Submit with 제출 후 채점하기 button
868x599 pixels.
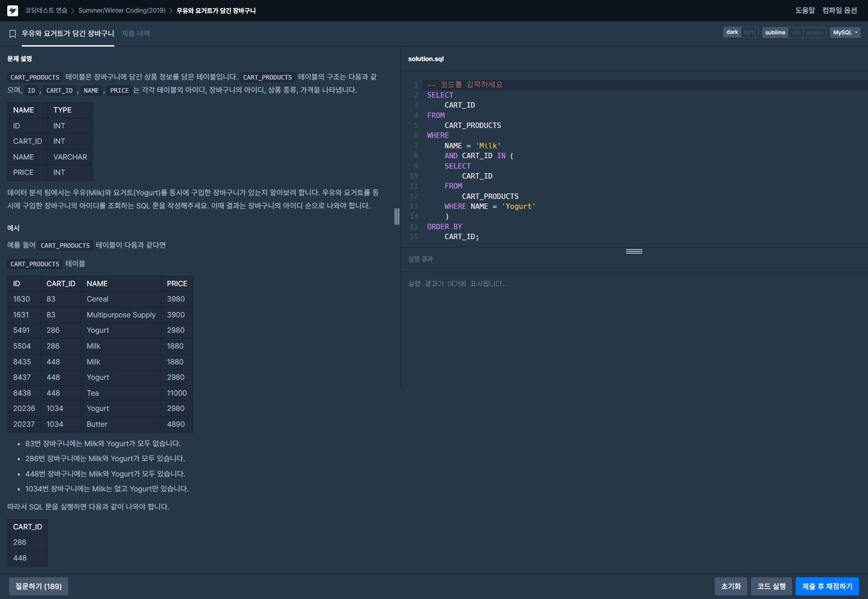point(827,586)
